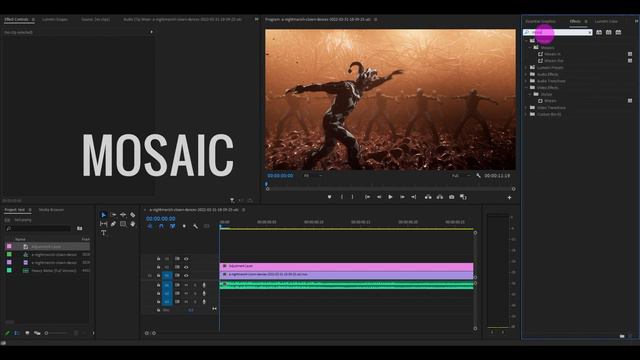Go to In point
This screenshot has width=640, height=360.
367,197
